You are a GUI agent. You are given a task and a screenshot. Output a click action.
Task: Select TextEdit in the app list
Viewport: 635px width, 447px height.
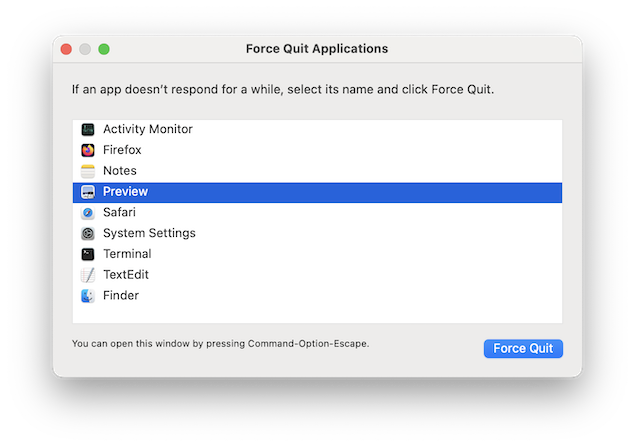pos(127,275)
